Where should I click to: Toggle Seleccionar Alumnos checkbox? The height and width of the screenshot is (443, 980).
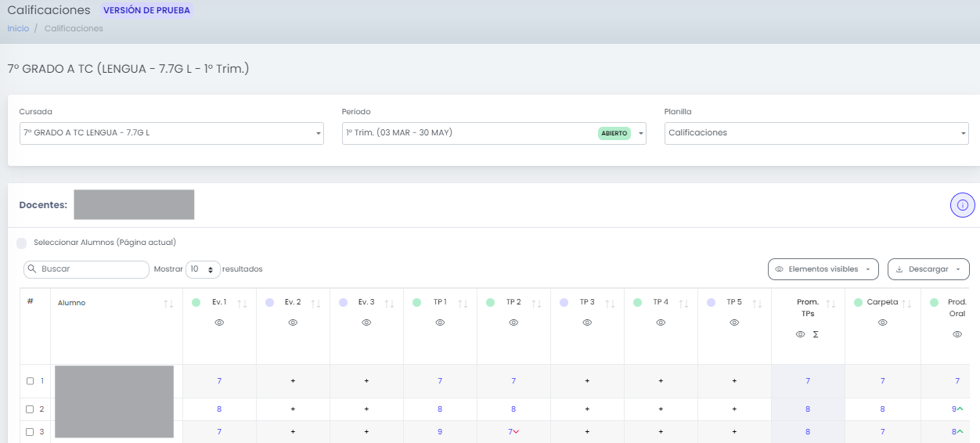click(22, 243)
